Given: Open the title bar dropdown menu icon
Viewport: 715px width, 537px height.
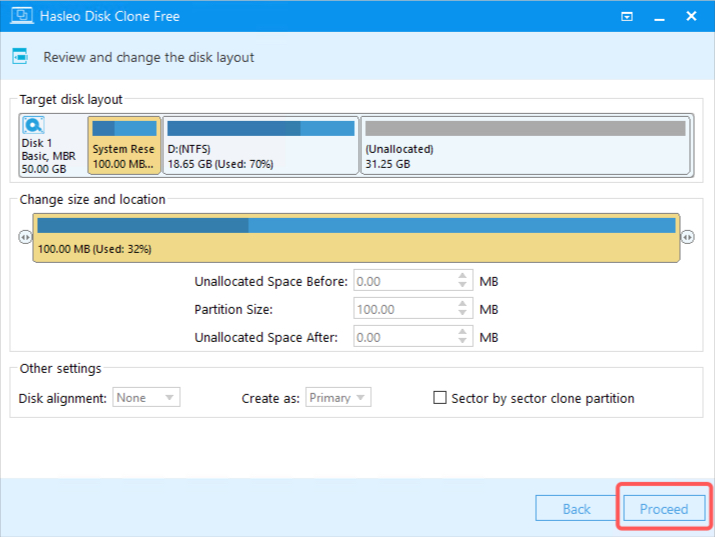Looking at the screenshot, I should point(627,17).
